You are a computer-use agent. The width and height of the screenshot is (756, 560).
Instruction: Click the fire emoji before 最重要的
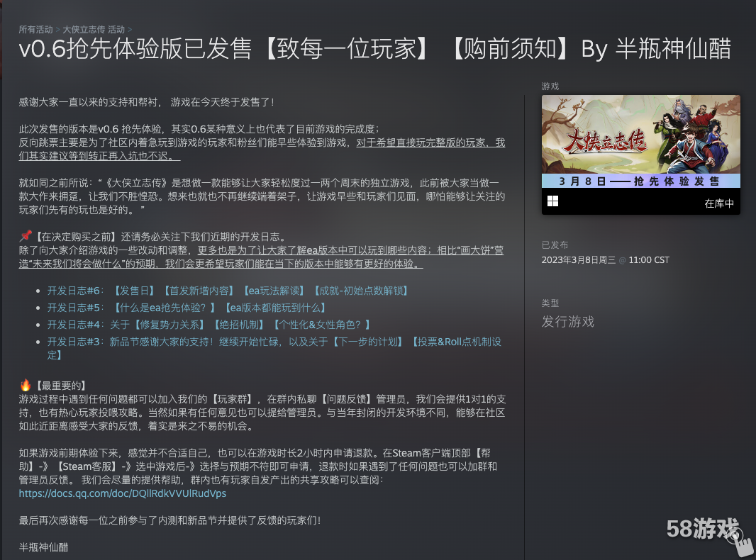point(26,385)
